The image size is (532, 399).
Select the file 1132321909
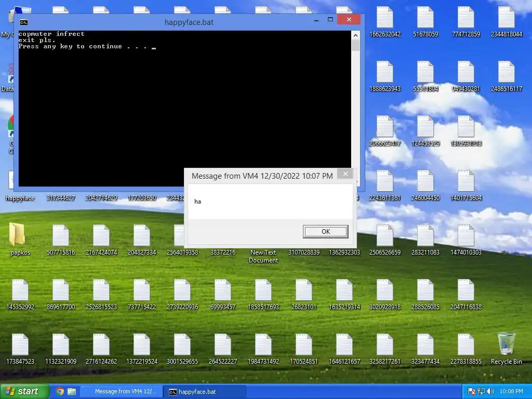click(x=60, y=350)
